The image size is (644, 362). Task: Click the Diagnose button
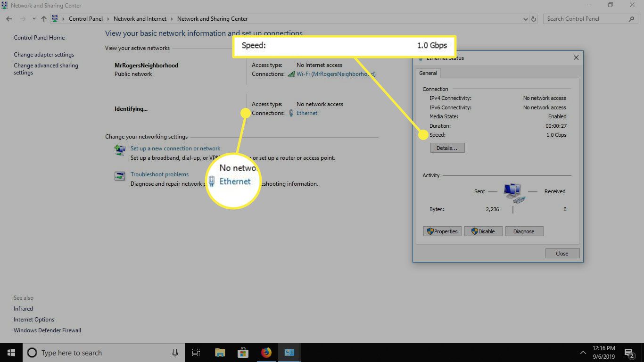[x=524, y=231]
